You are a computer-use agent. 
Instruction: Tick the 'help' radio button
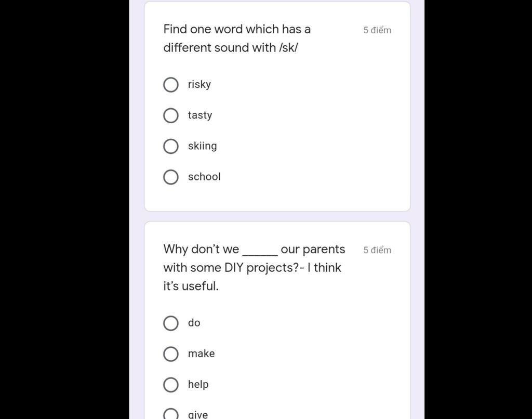(171, 385)
